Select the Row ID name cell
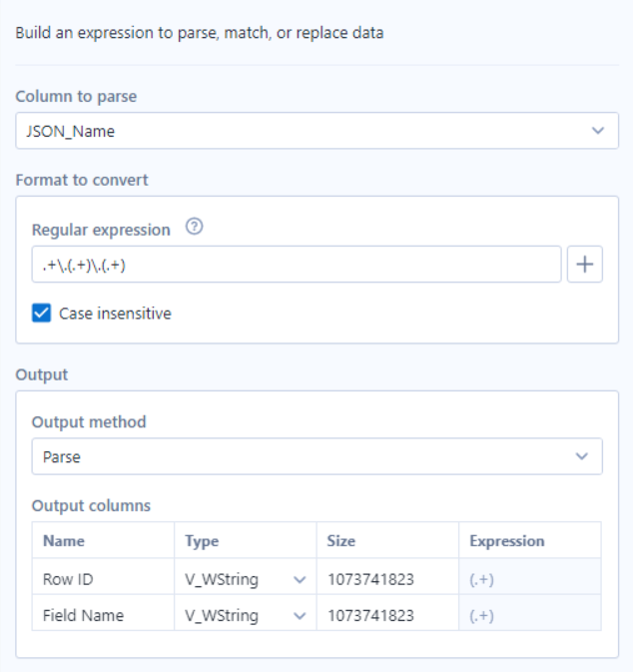 click(x=103, y=579)
